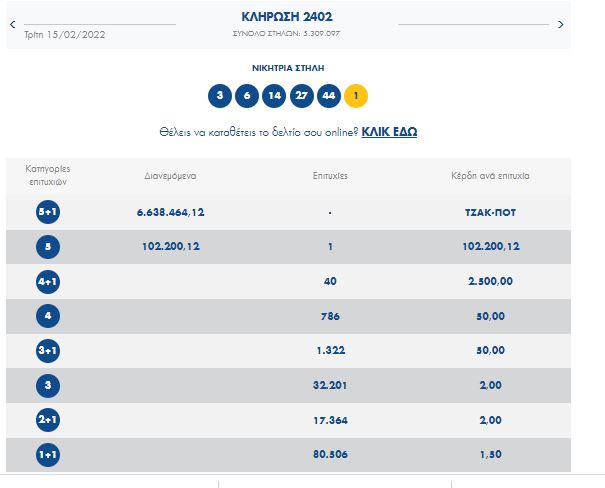Click the 6.638.464,12 jackpot amount
This screenshot has height=488, width=605.
point(170,213)
